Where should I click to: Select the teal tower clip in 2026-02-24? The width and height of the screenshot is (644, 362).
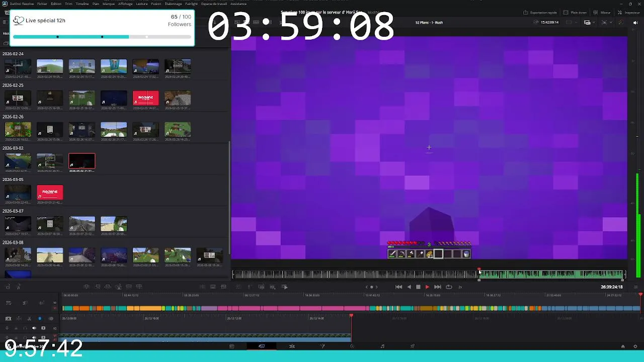pyautogui.click(x=114, y=67)
